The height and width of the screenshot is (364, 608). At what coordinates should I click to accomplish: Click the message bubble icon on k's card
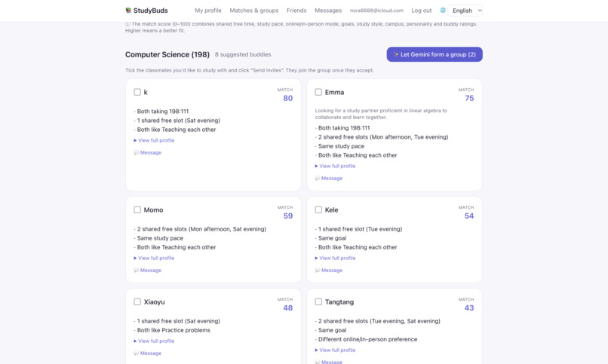(136, 152)
